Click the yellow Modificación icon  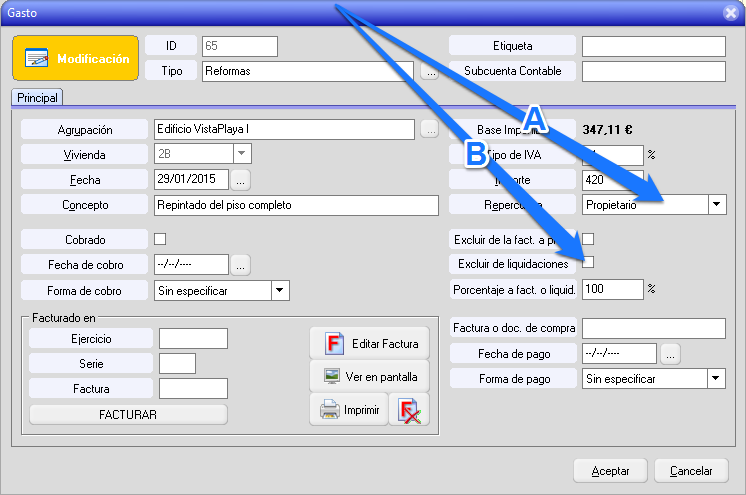tap(75, 58)
